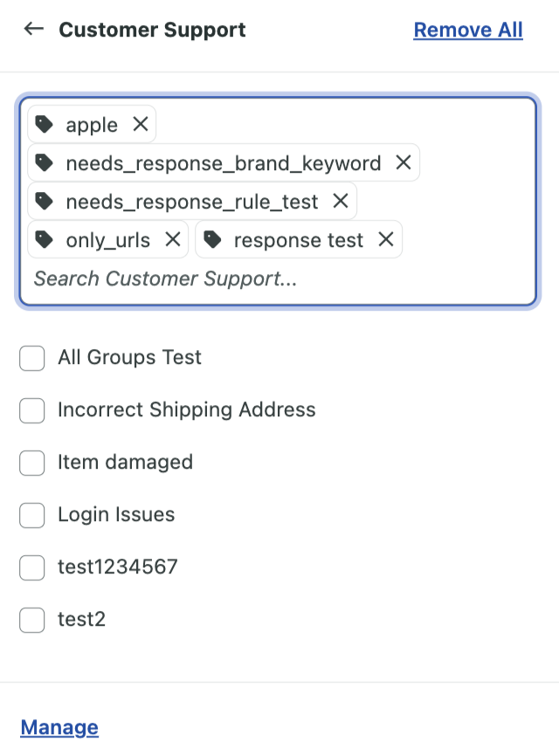Remove the response test tag
559x756 pixels.
click(x=386, y=239)
